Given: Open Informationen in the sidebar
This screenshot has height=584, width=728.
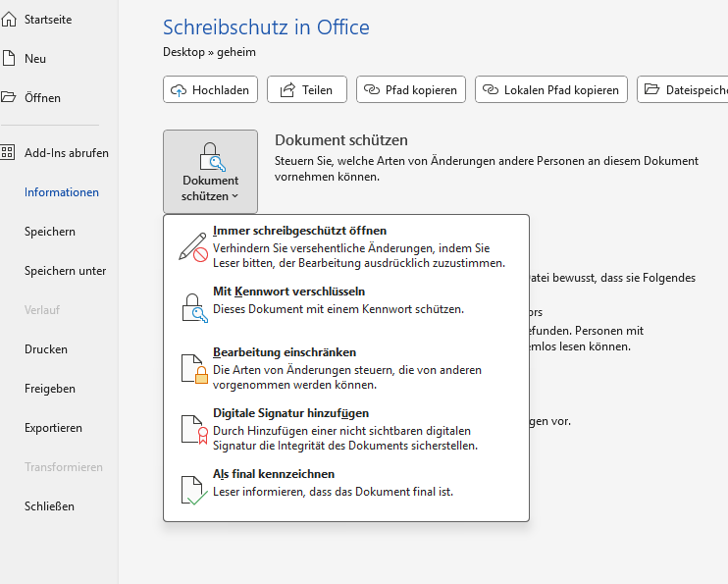Looking at the screenshot, I should [x=62, y=192].
